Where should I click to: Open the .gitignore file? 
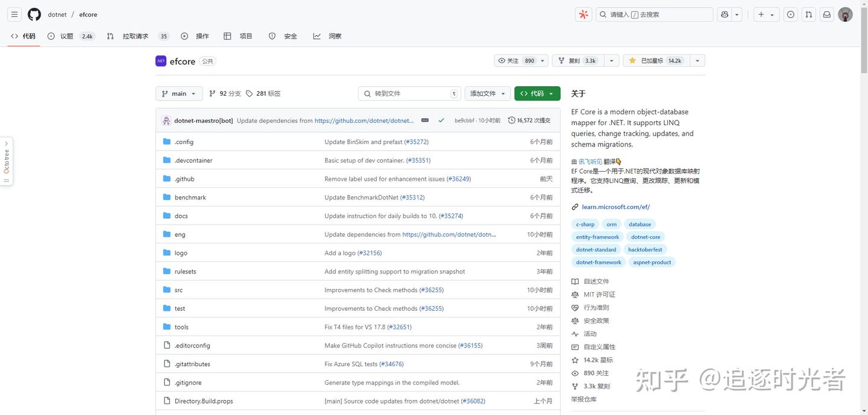188,382
